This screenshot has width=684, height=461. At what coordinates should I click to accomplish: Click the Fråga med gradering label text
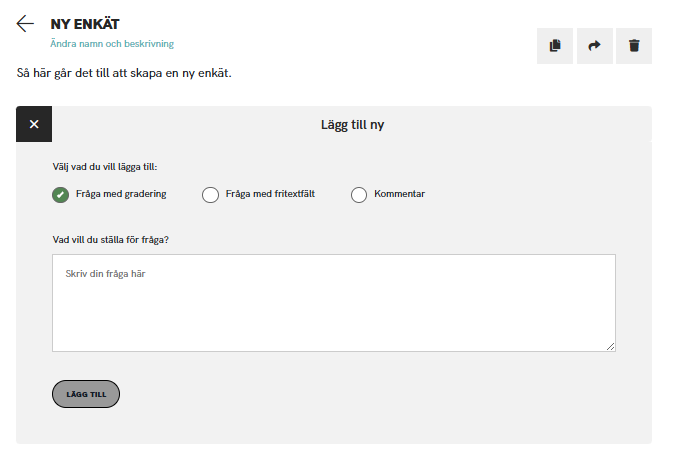(121, 194)
